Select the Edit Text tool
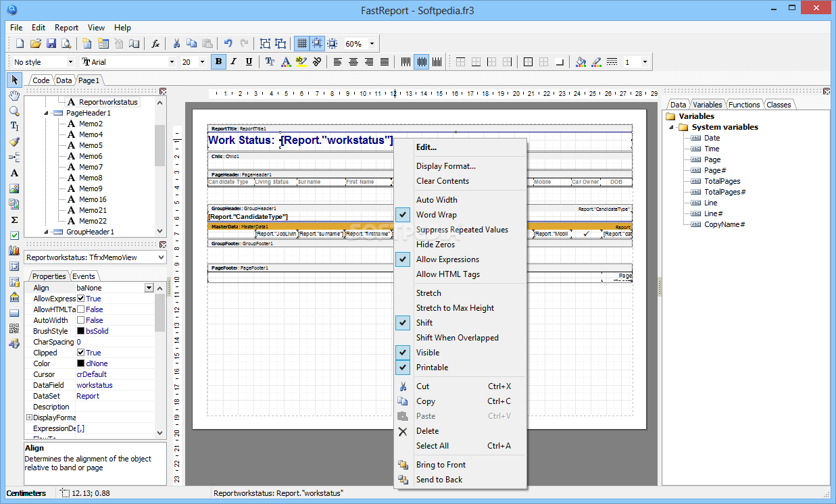 click(14, 126)
